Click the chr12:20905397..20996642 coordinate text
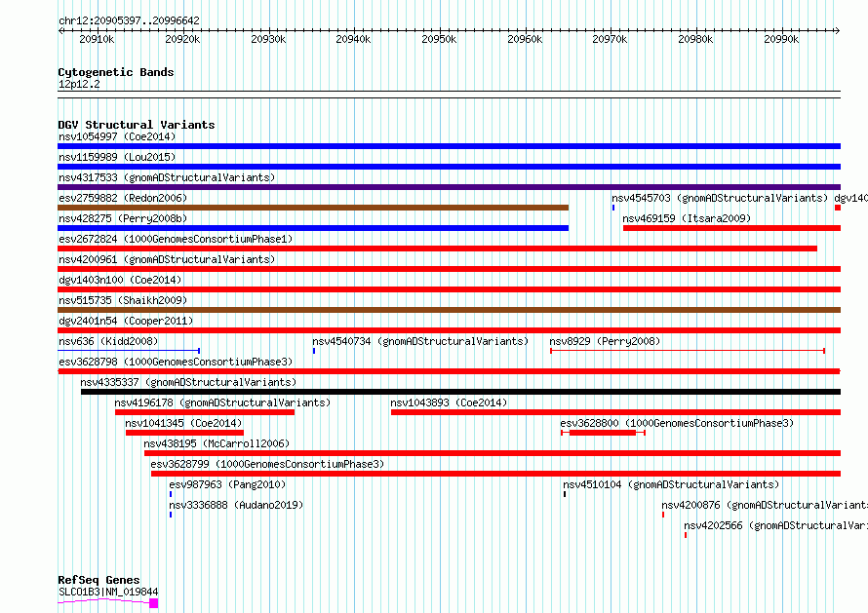Screen dimensions: 868x613 click(129, 21)
